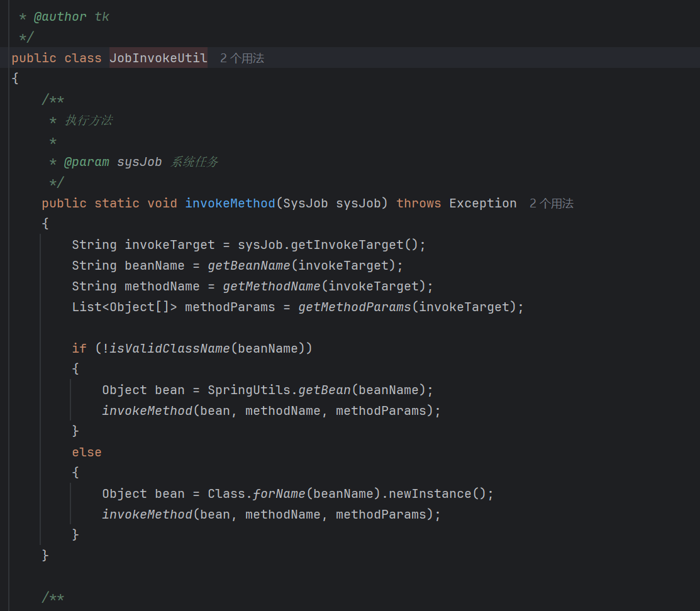Click the else keyword
Screen dimensions: 700x611
point(87,453)
